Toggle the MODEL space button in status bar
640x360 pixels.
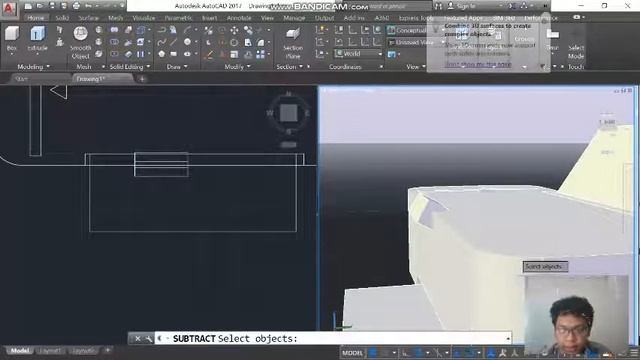click(x=352, y=353)
